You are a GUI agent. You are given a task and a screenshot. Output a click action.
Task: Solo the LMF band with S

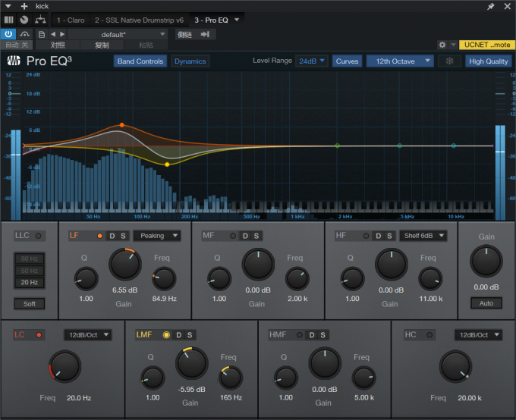click(x=190, y=335)
